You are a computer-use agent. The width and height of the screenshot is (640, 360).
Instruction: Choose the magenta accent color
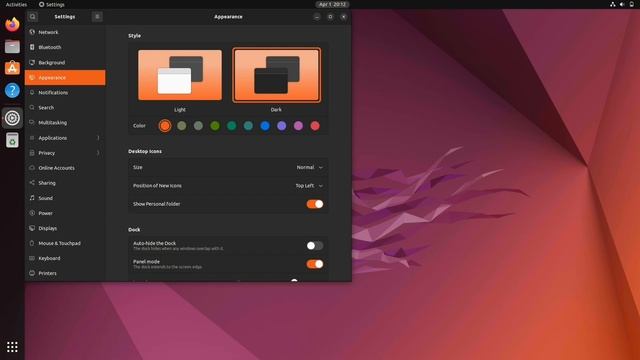(298, 126)
